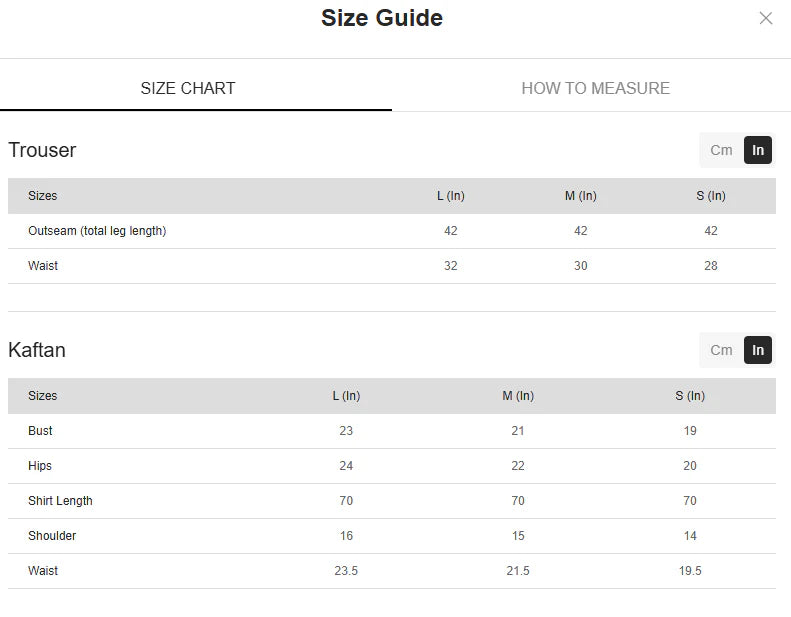The image size is (791, 617).
Task: Click the M (In) header in Trouser table
Action: [x=580, y=196]
